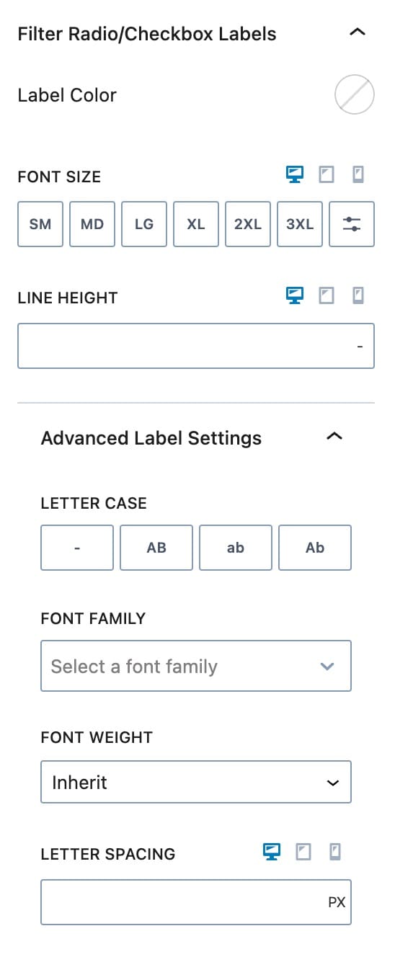
Task: Choose uppercase AB letter case
Action: pyautogui.click(x=156, y=548)
